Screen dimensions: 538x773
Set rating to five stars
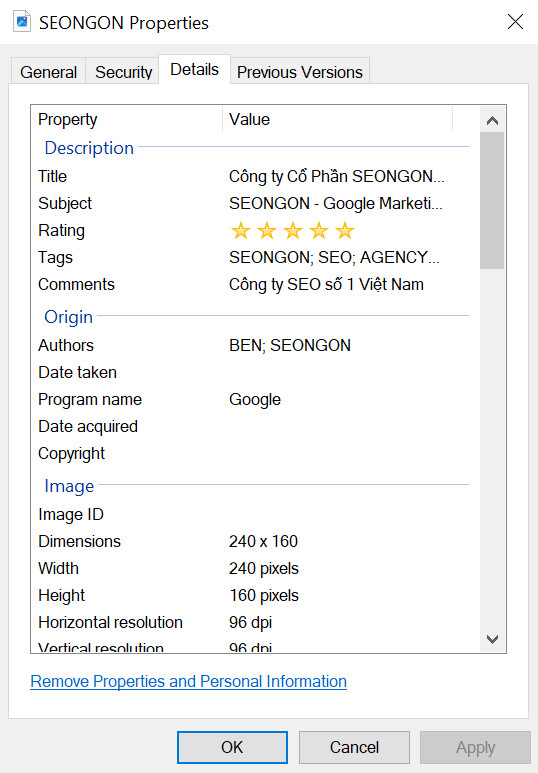tap(345, 230)
